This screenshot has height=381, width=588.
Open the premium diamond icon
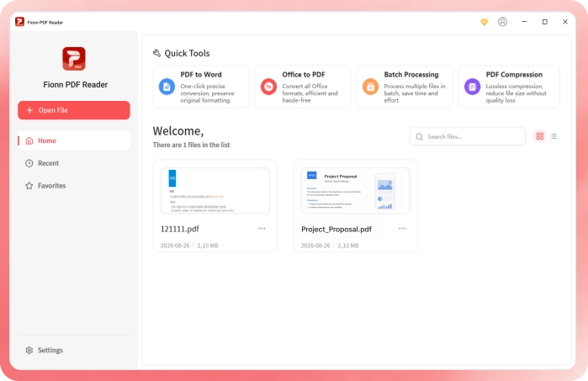tap(485, 22)
